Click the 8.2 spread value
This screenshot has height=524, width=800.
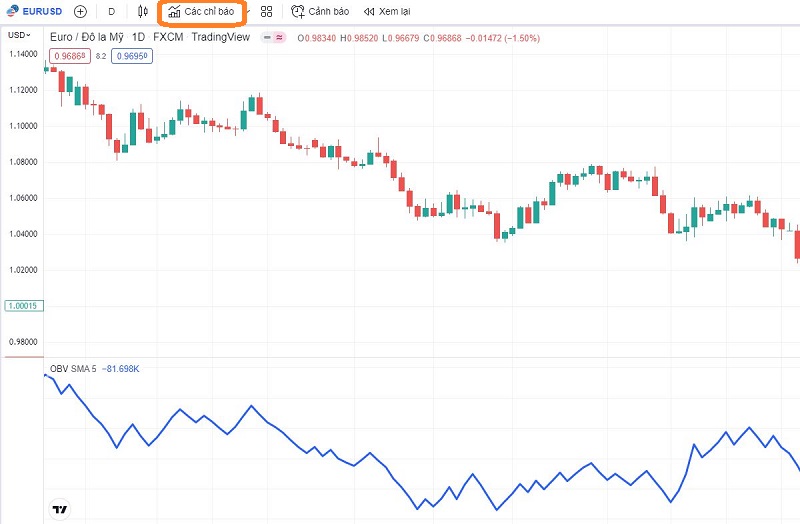click(x=101, y=56)
